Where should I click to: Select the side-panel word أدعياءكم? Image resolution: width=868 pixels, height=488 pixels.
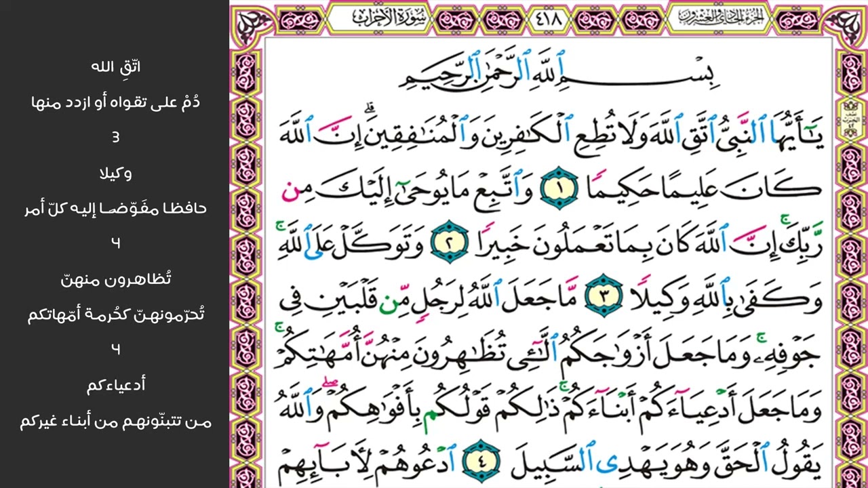[x=115, y=385]
